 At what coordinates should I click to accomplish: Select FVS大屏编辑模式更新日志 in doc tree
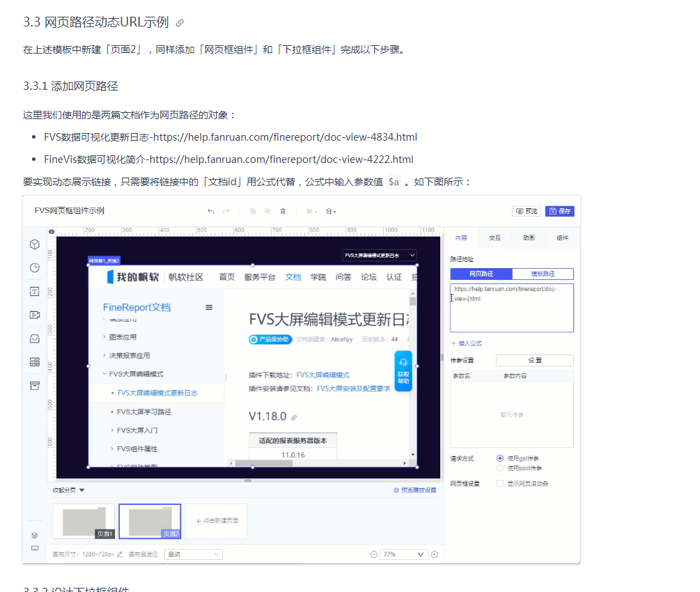(x=157, y=393)
